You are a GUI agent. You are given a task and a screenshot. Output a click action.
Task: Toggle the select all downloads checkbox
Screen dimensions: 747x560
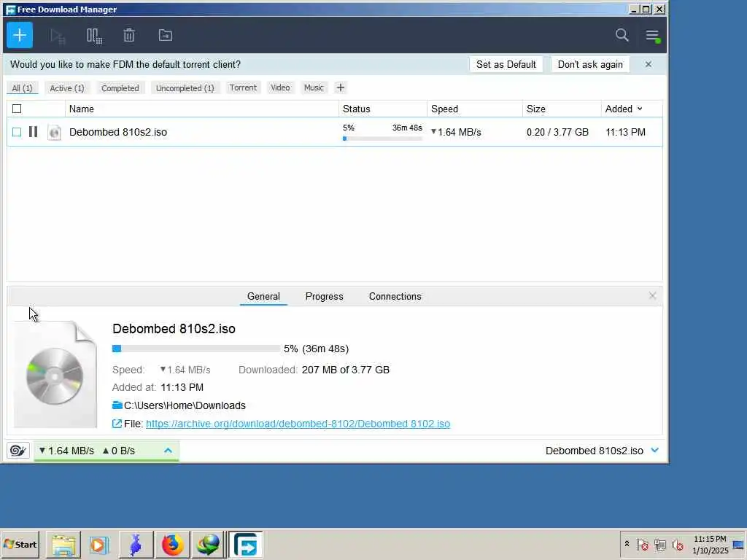tap(17, 109)
